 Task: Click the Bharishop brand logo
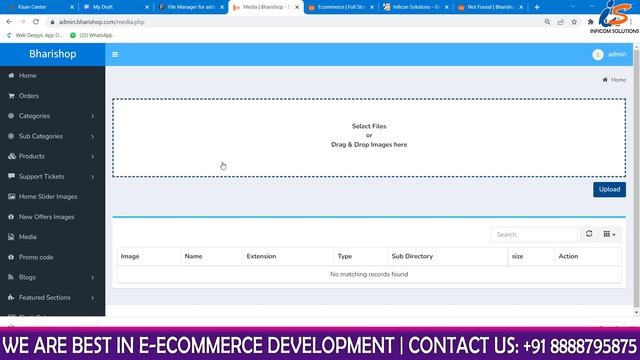point(53,54)
